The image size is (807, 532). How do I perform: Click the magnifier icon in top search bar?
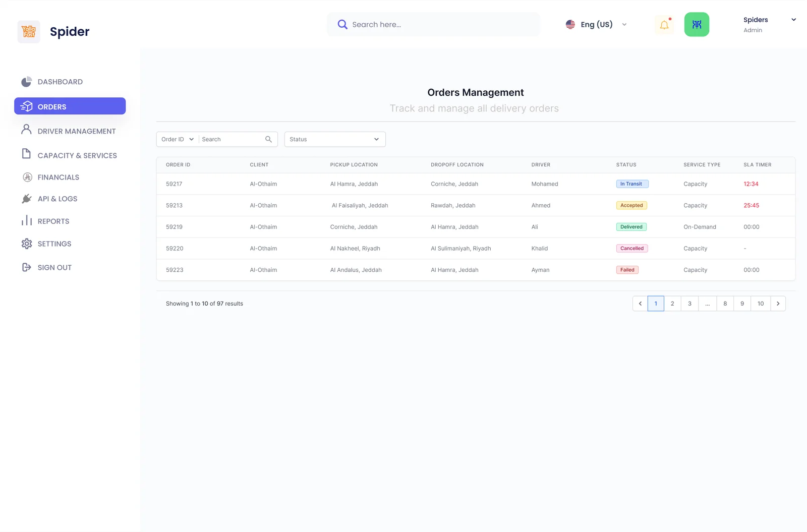(342, 24)
